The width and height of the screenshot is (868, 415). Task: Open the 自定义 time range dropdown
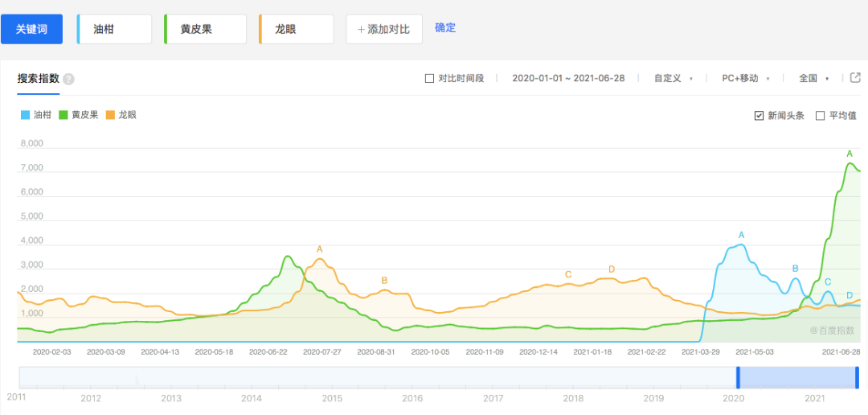click(x=673, y=78)
